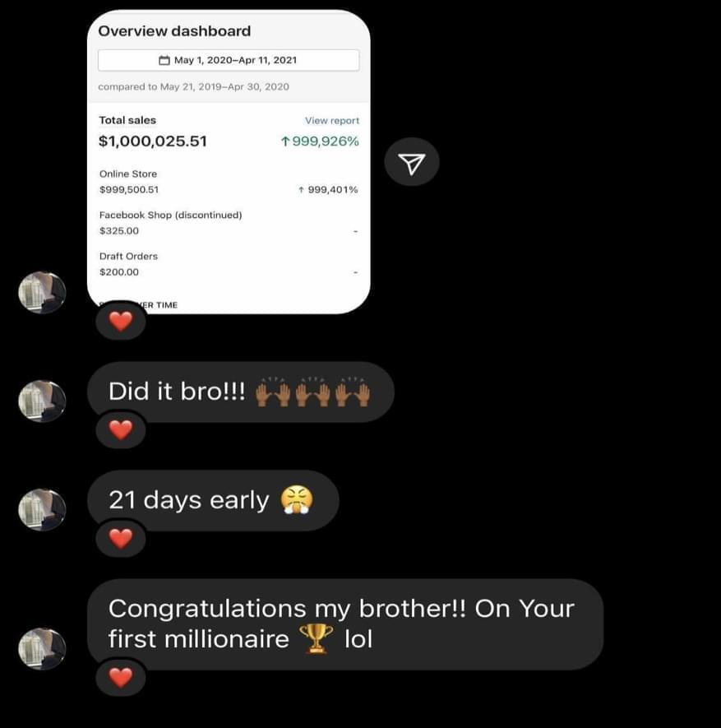Open the May 1, 2020–Apr 11, 2021 date picker

[x=229, y=60]
